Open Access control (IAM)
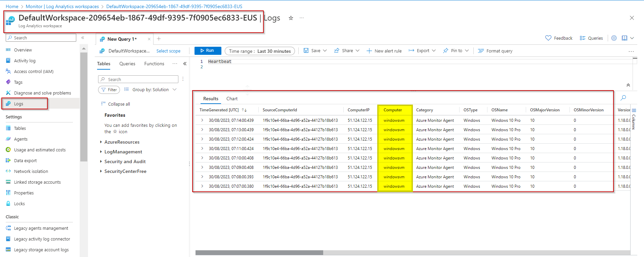The width and height of the screenshot is (644, 257). (34, 71)
